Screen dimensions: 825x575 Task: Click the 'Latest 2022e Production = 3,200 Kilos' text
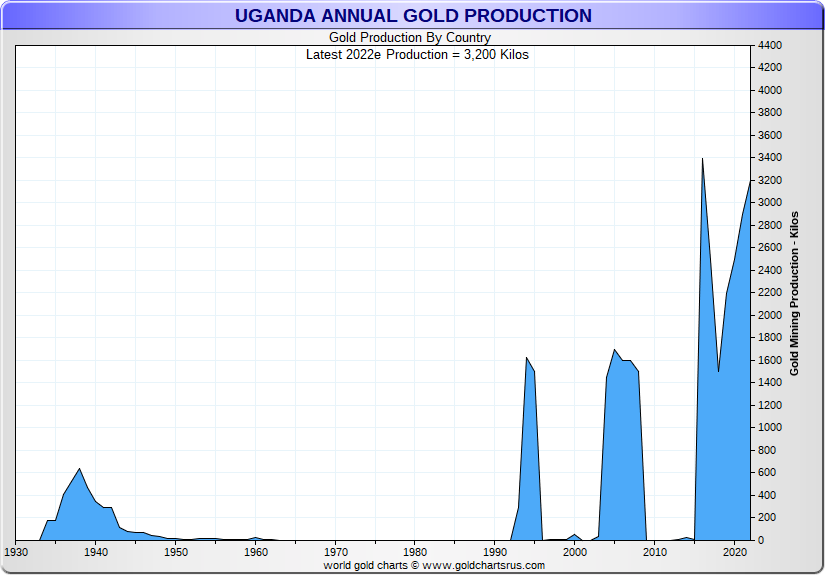[x=417, y=55]
